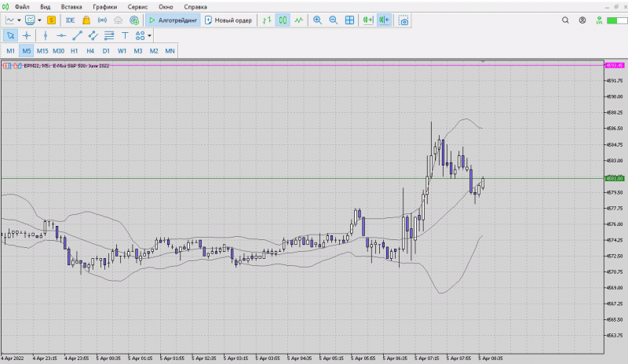Click the green LVL level icon
628x364 pixels.
click(599, 20)
